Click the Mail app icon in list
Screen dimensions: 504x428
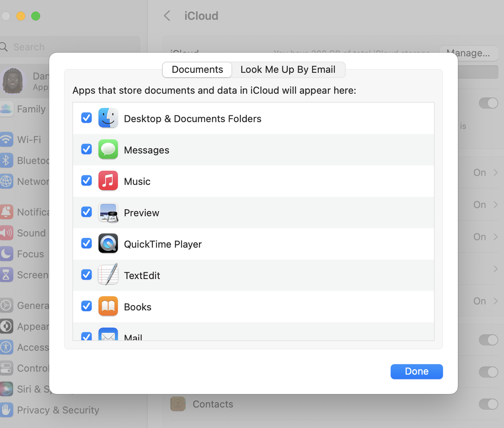pyautogui.click(x=108, y=334)
